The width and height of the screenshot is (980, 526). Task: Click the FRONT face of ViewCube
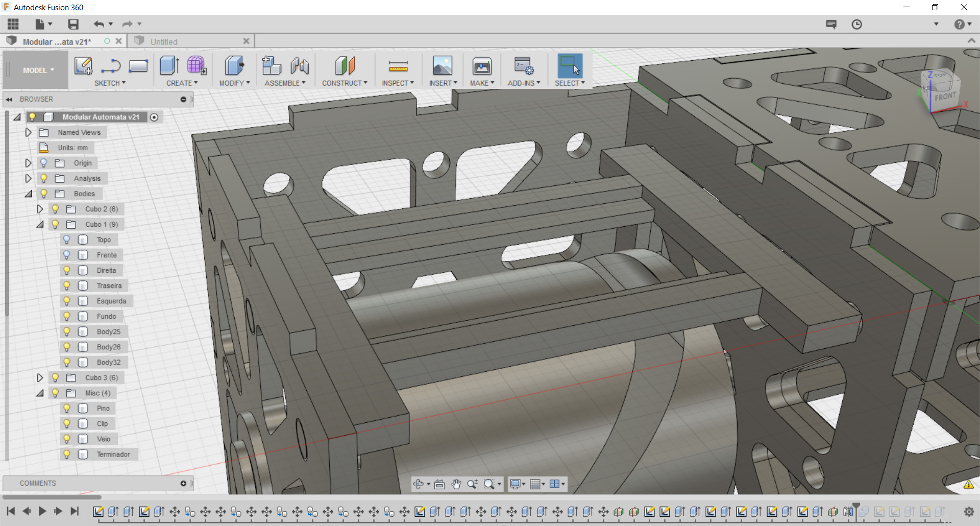coord(945,97)
